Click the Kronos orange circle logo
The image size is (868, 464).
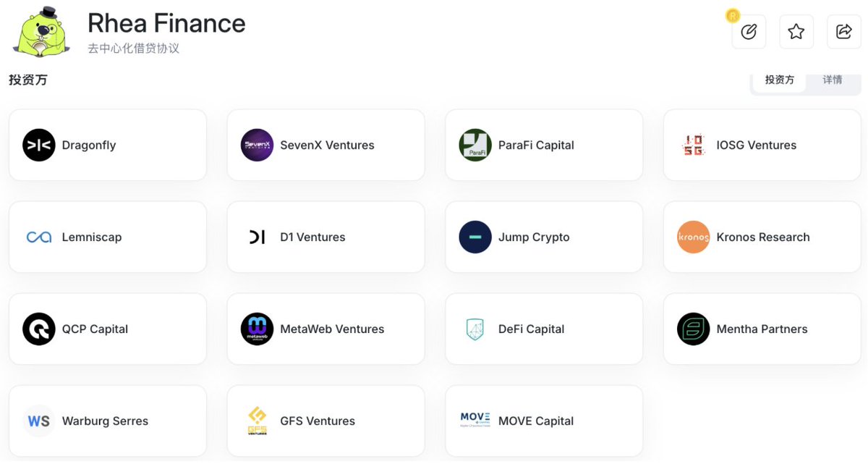click(693, 237)
